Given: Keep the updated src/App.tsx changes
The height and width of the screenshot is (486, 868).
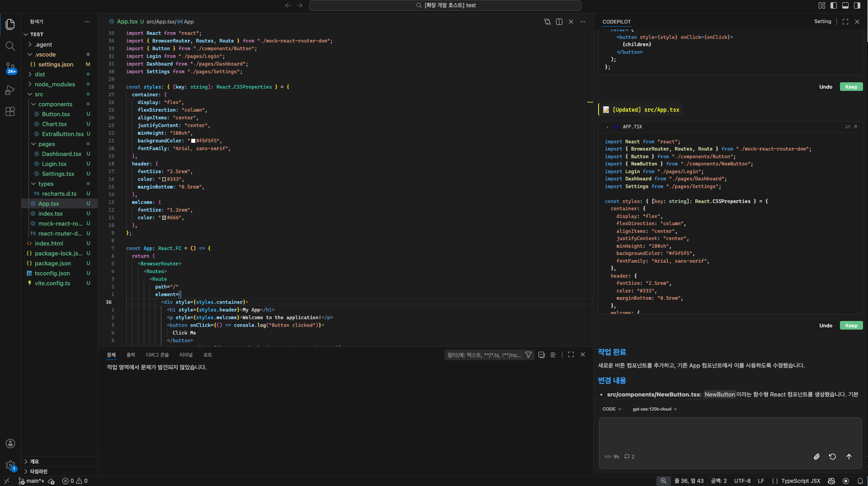Looking at the screenshot, I should 851,326.
